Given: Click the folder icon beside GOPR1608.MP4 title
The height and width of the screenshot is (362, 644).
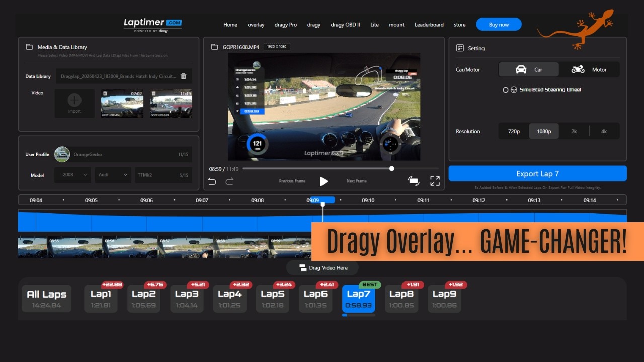Looking at the screenshot, I should (x=214, y=47).
